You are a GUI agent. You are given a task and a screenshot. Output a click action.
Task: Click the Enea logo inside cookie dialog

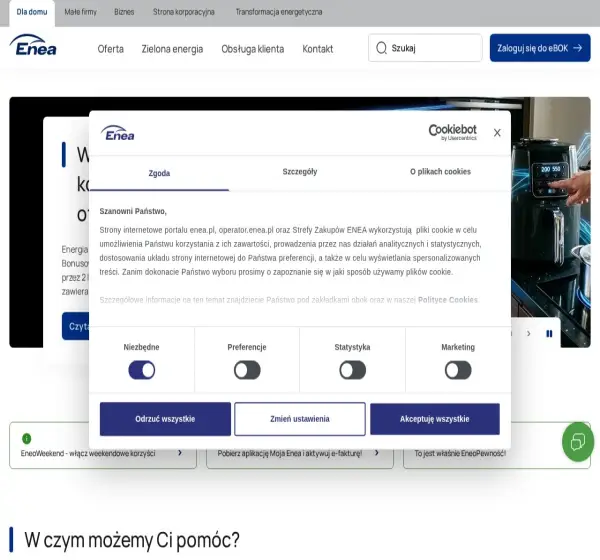tap(117, 133)
